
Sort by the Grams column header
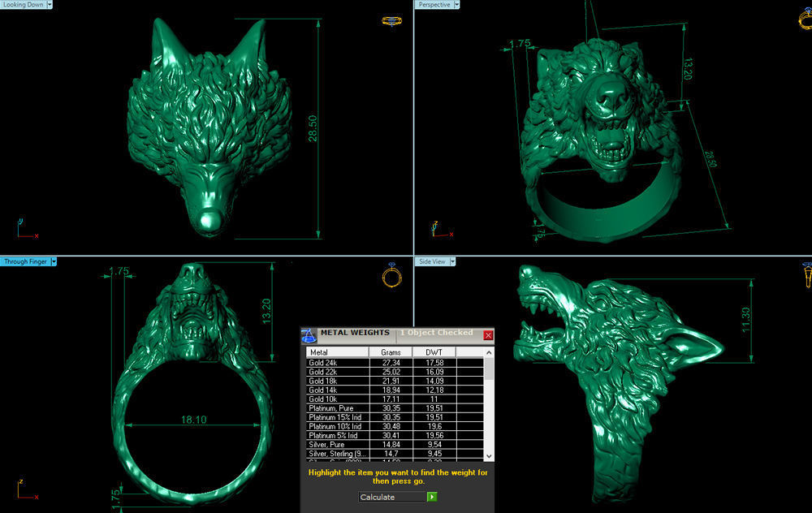click(391, 352)
